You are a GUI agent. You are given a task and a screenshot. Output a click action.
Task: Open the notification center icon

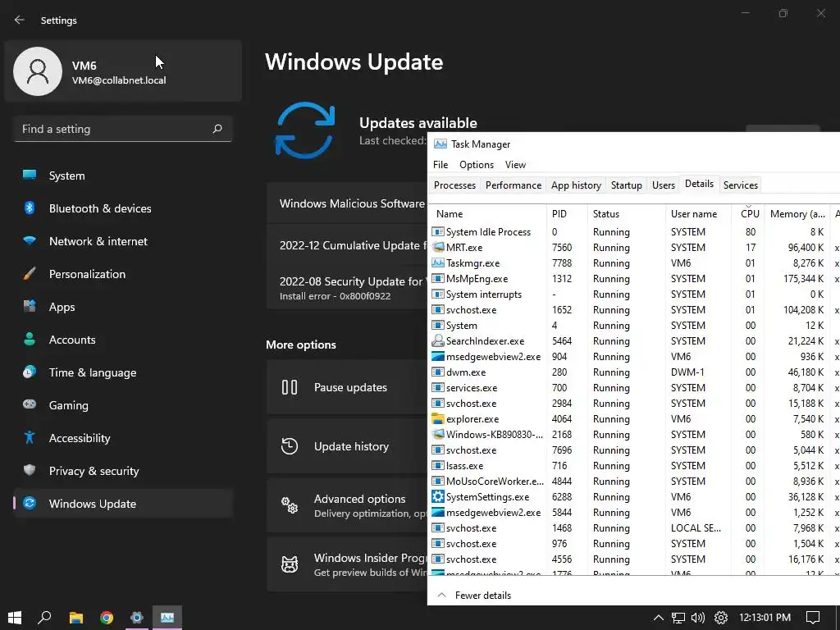(813, 618)
